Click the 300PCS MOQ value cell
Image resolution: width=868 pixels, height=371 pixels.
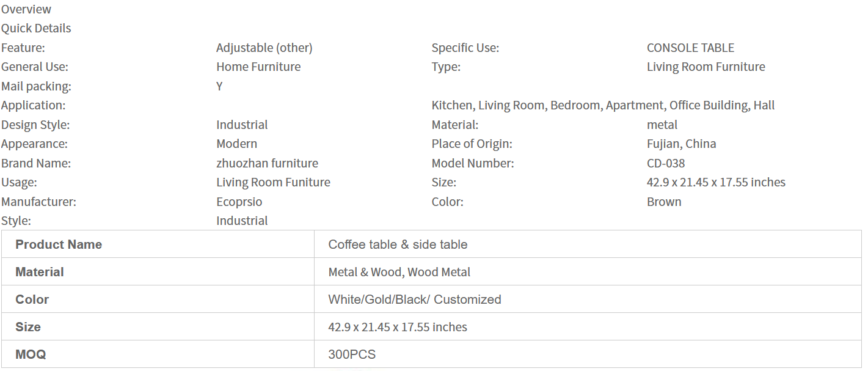(x=352, y=354)
